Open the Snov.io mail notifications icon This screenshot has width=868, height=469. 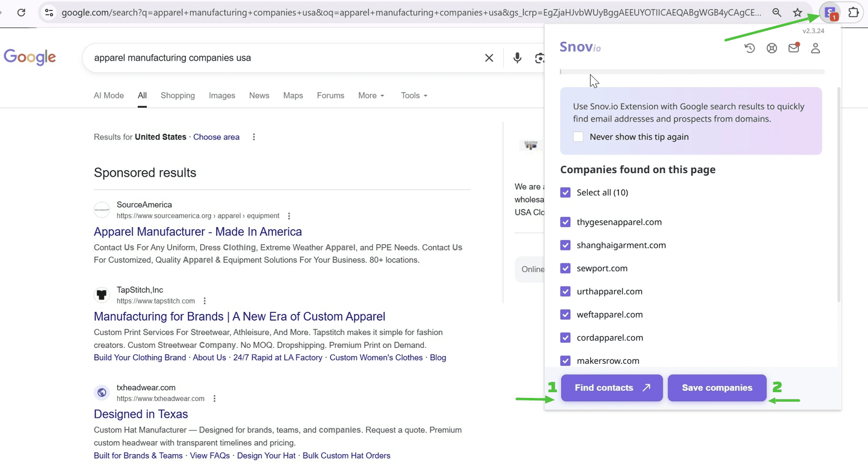tap(794, 48)
